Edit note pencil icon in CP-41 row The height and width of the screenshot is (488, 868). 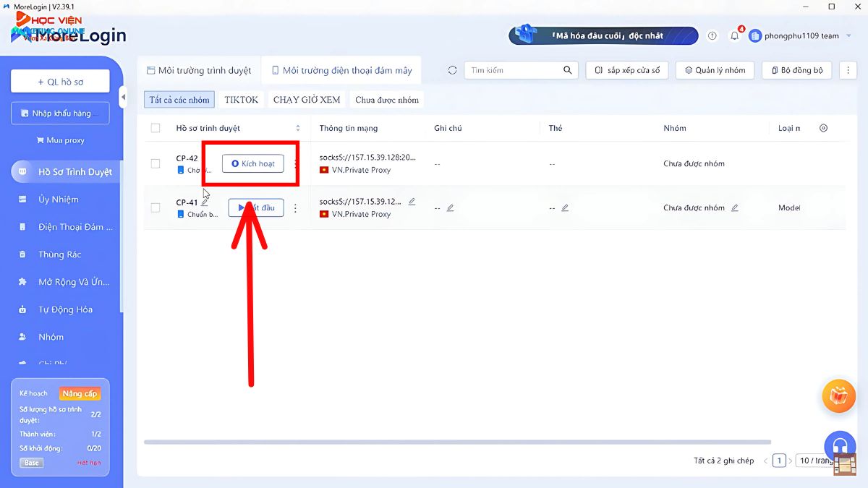[450, 207]
